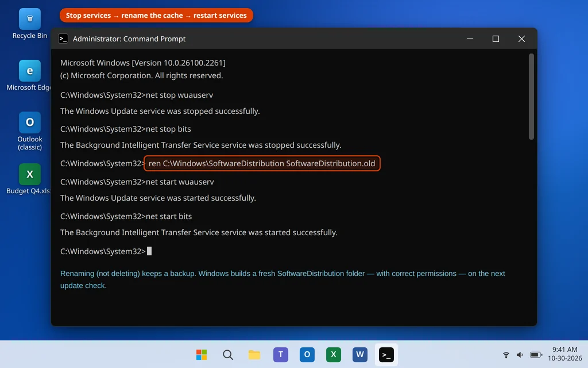The height and width of the screenshot is (368, 588).
Task: Click the 'Transfer Service service was started successfully' line
Action: [x=199, y=232]
